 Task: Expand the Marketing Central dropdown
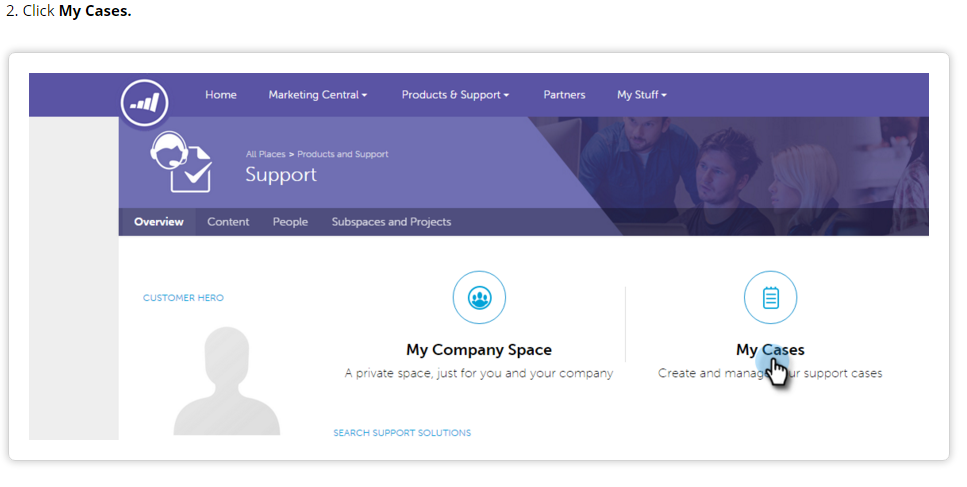[x=317, y=95]
